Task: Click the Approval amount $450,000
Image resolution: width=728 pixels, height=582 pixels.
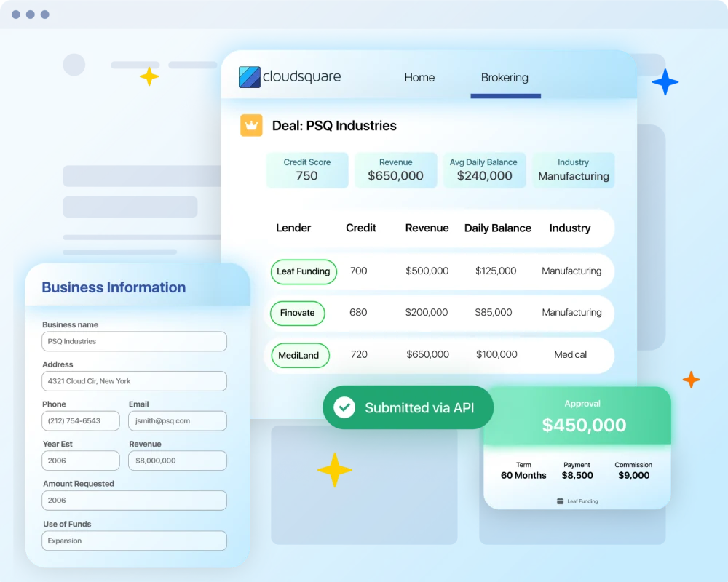Action: click(584, 425)
